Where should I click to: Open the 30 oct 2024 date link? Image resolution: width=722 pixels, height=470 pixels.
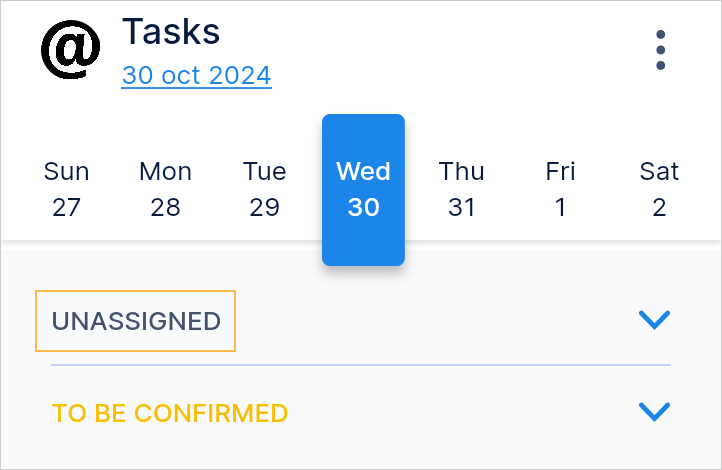click(196, 76)
